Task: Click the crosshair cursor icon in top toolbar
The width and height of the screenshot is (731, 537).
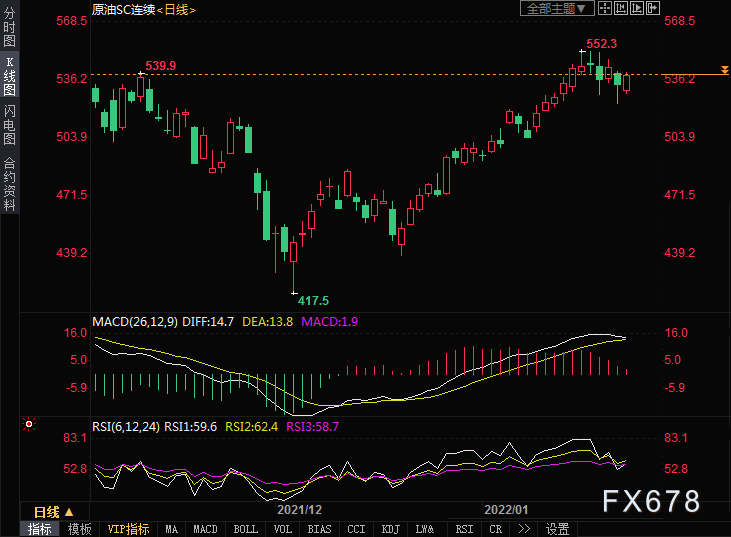Action: click(606, 9)
